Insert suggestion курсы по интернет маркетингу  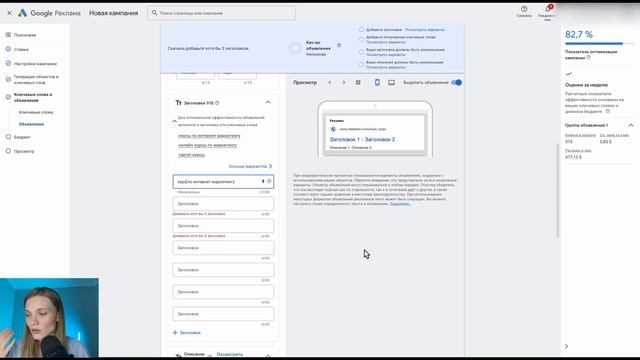pos(209,136)
